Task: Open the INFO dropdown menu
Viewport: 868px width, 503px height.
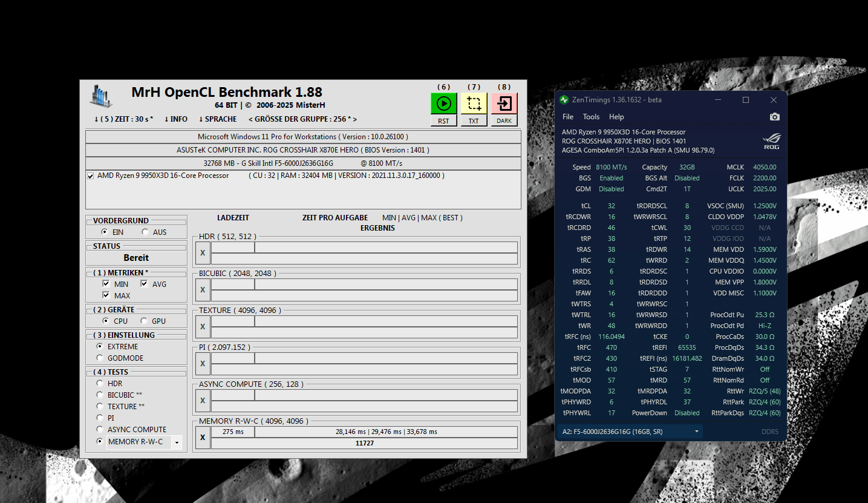Action: [176, 119]
